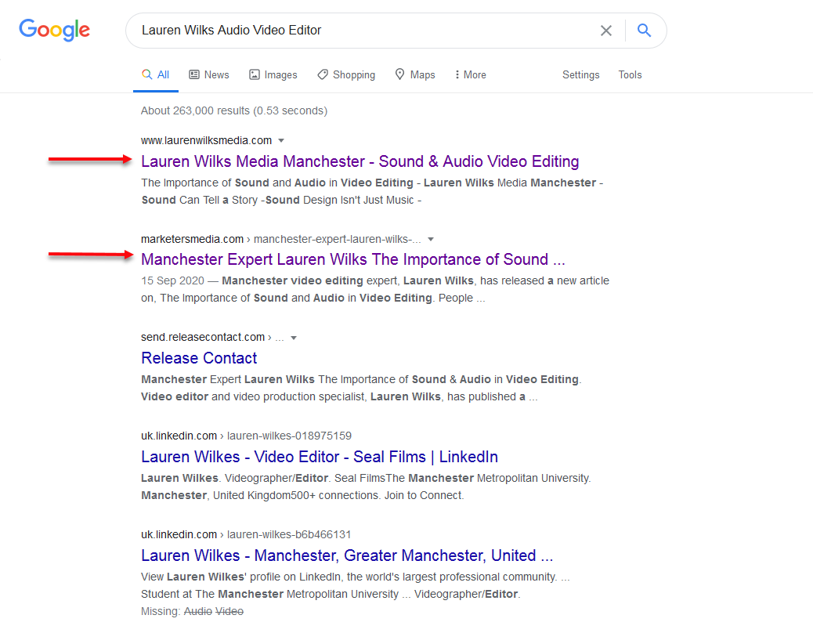The width and height of the screenshot is (813, 644).
Task: Expand the arrow next to marketersmedia.com breadcrumb
Action: pos(431,239)
